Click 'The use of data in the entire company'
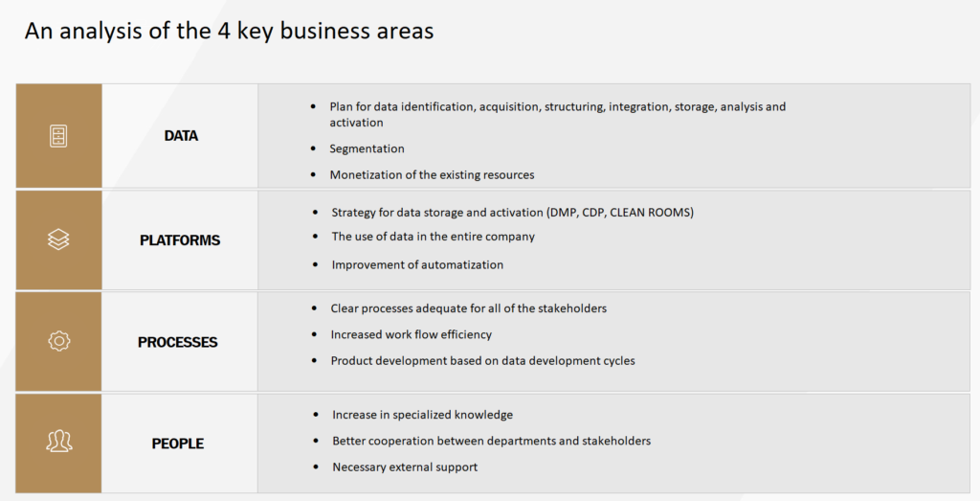This screenshot has width=980, height=501. (434, 237)
